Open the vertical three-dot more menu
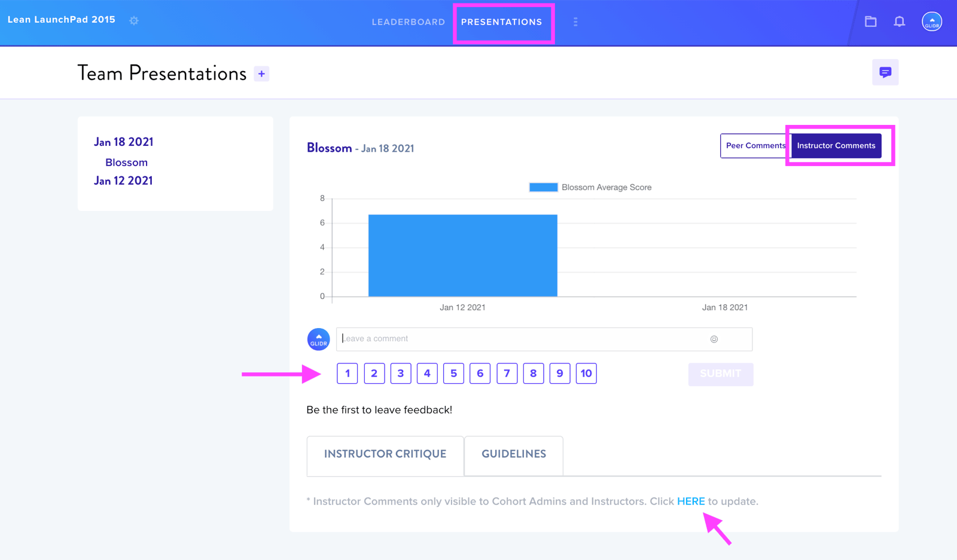Viewport: 957px width, 560px height. pos(575,22)
